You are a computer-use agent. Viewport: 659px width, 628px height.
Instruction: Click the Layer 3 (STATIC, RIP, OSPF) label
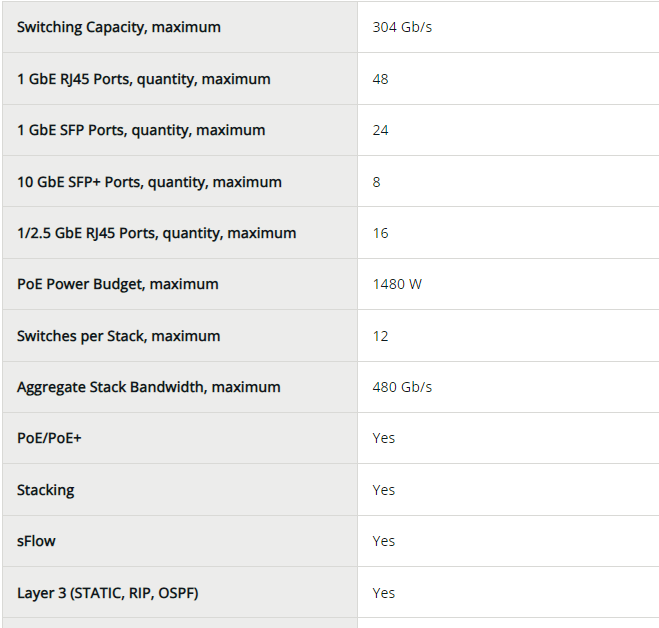tap(107, 593)
